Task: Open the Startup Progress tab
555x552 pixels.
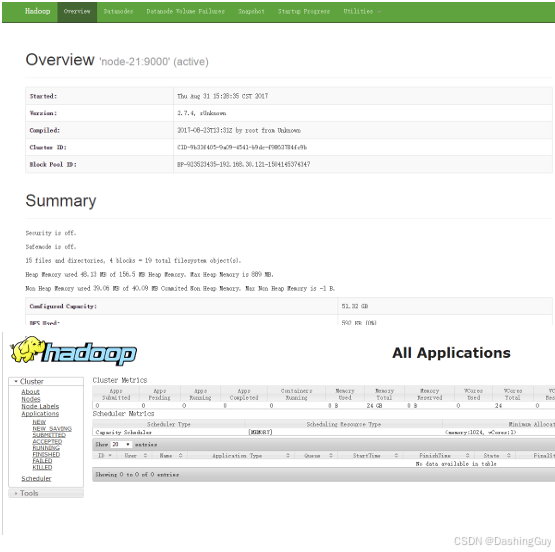Action: point(304,11)
